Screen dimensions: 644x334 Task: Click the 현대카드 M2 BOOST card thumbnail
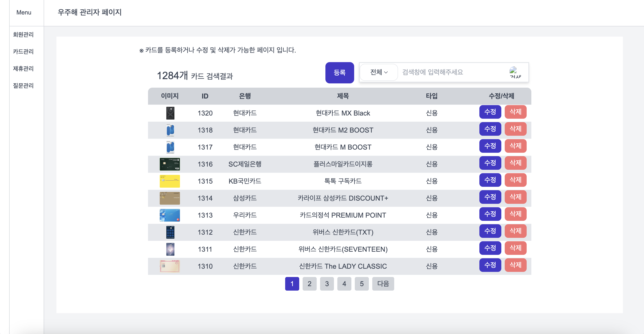pos(170,130)
